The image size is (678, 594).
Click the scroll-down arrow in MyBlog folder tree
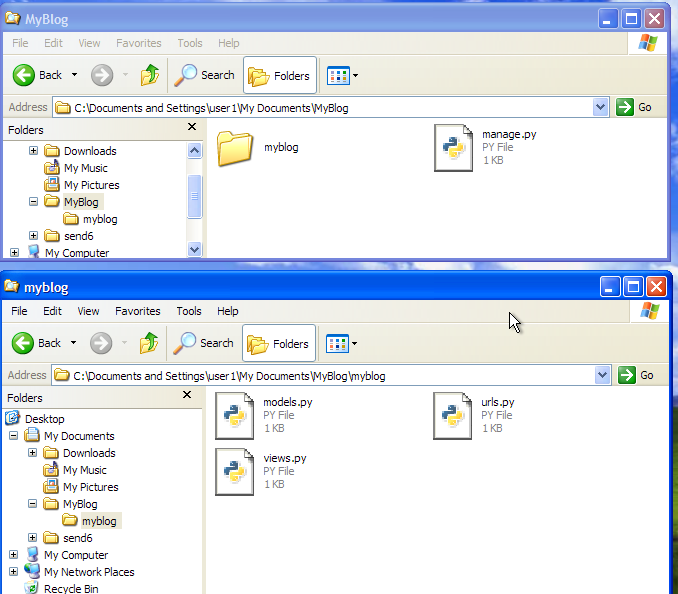click(x=195, y=249)
